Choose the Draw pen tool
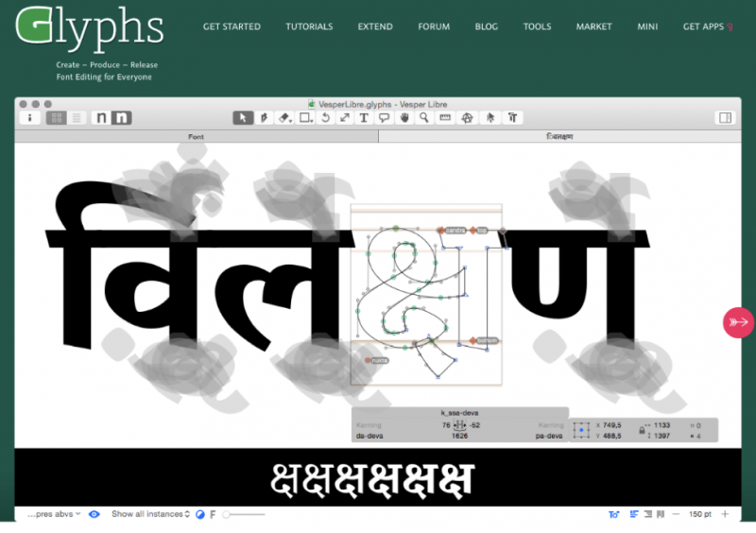This screenshot has height=533, width=756. tap(264, 118)
